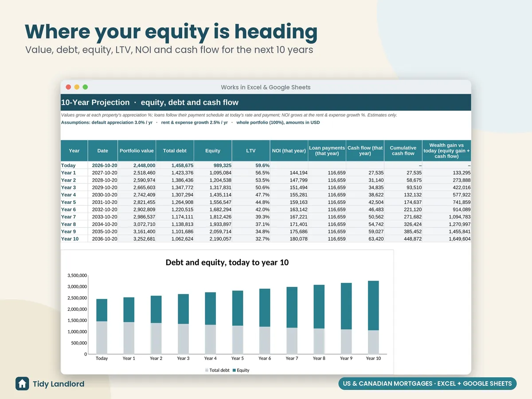Click the 3,500,000 axis label
Screen dimensions: 532x399
(x=77, y=275)
